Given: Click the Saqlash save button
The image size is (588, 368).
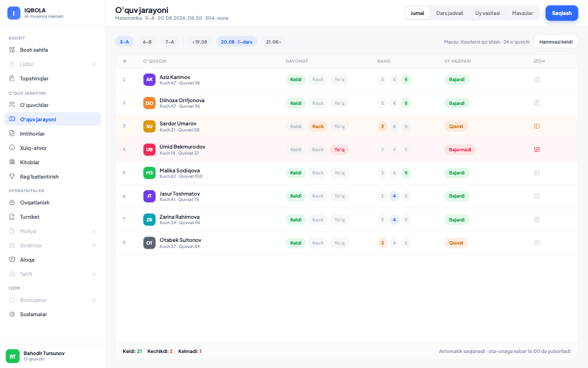Looking at the screenshot, I should 561,13.
